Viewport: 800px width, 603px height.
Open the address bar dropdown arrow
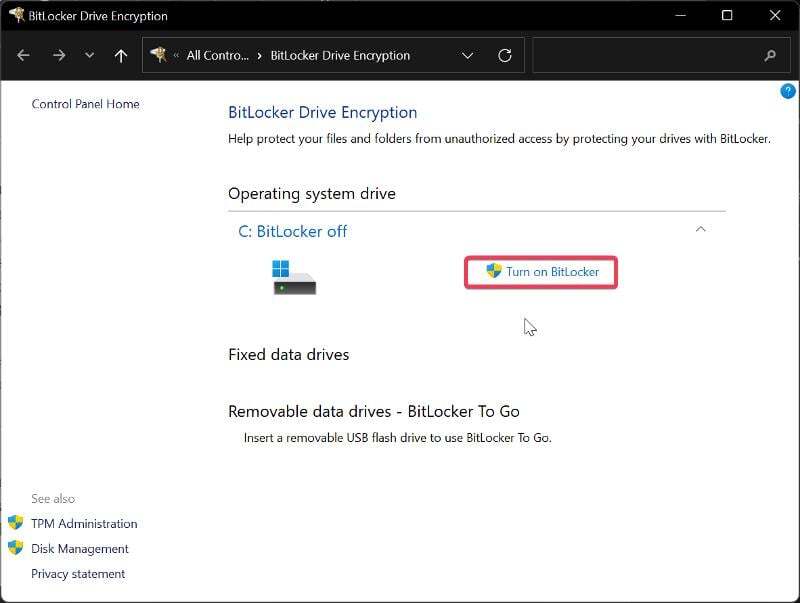[467, 55]
